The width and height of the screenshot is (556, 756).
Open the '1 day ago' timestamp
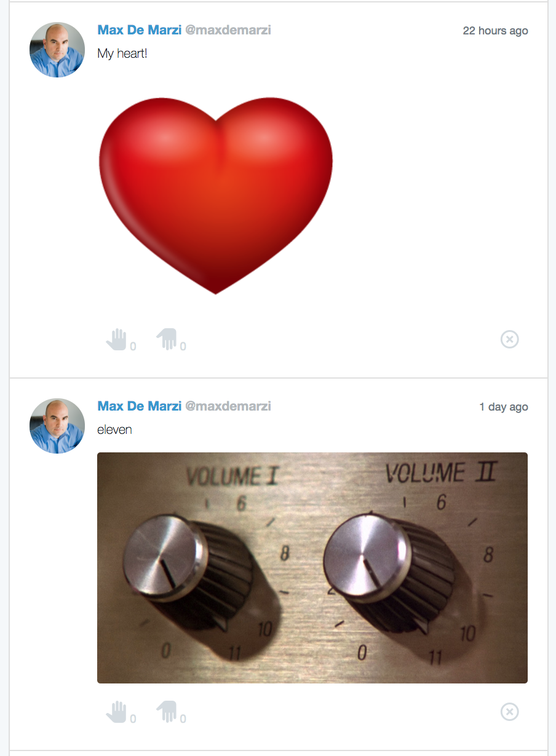pos(503,407)
